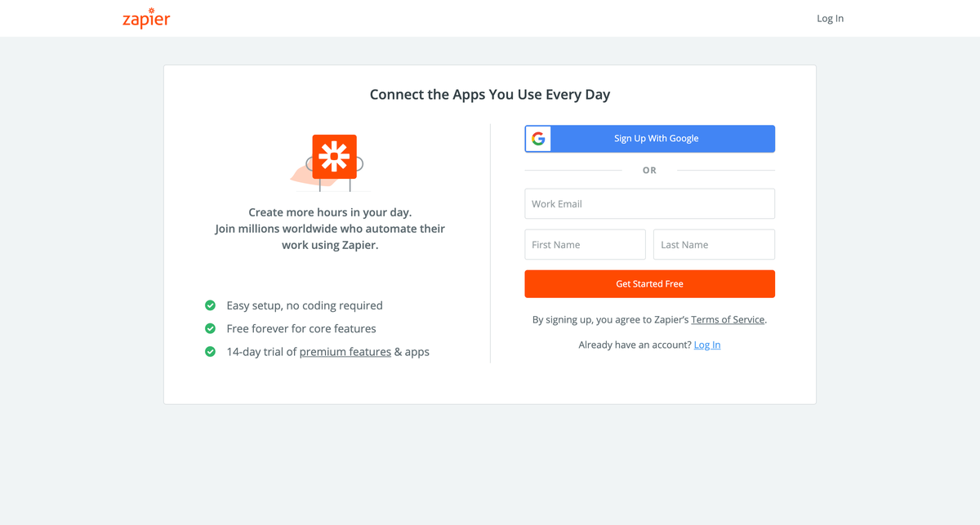Click the green checkmark beside 14-day trial
The width and height of the screenshot is (980, 525).
click(x=210, y=352)
